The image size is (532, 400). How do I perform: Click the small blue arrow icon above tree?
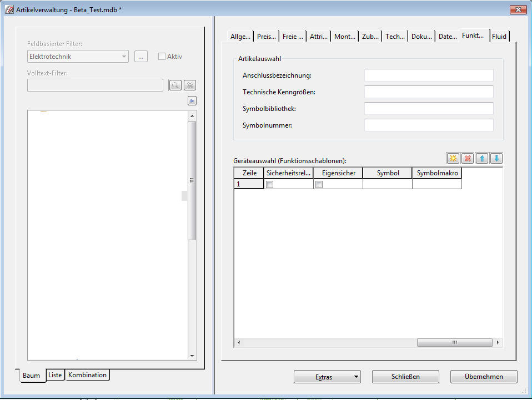click(192, 100)
